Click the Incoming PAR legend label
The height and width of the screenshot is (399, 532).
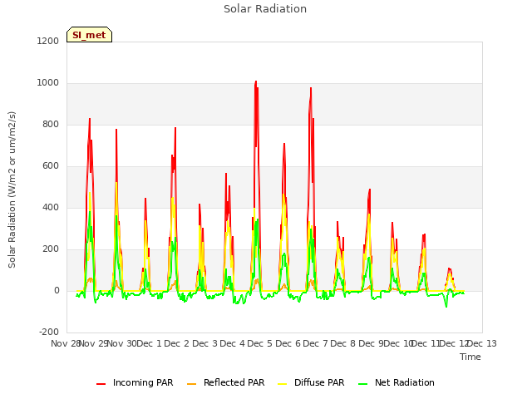(x=143, y=382)
